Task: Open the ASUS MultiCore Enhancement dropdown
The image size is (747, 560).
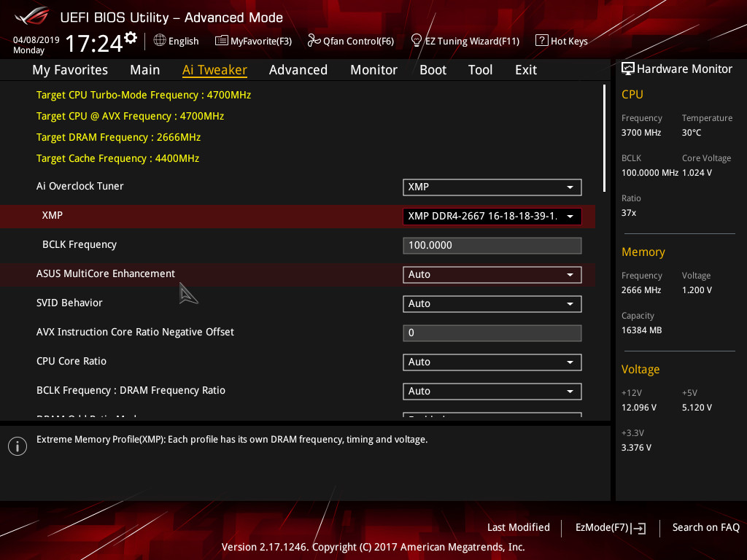Action: 492,275
